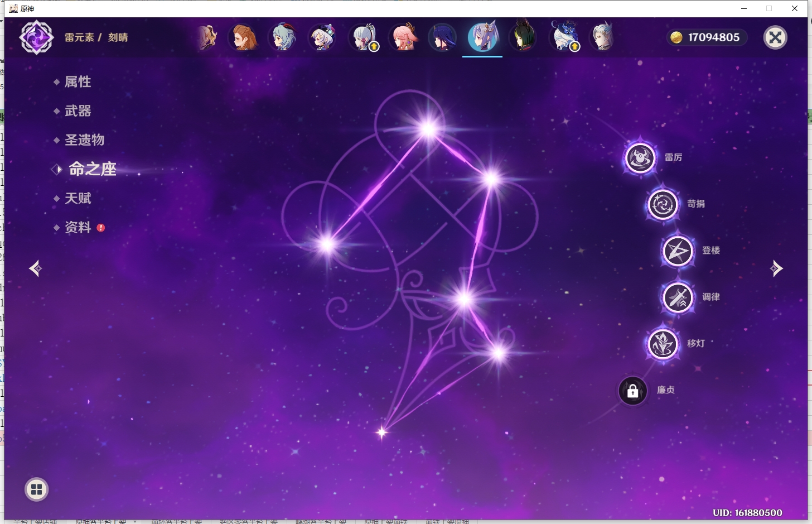Select Tighnari's green-haired avatar
The image size is (812, 524).
(x=523, y=37)
